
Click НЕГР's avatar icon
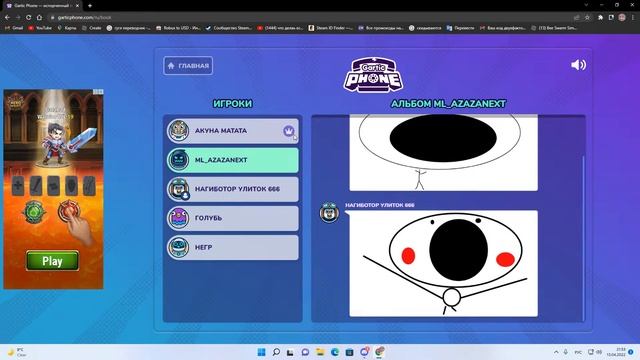(179, 247)
